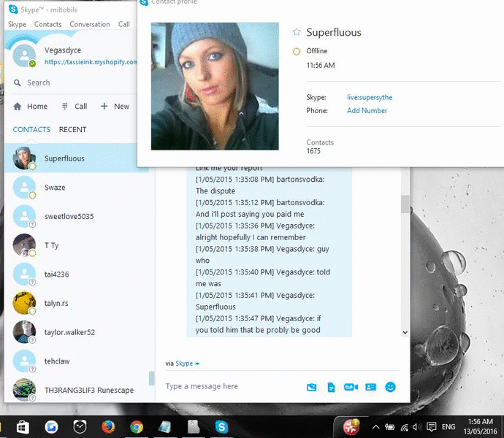Click the Contacts count 1675
Viewport: 504px width, 438px height.
[x=313, y=151]
